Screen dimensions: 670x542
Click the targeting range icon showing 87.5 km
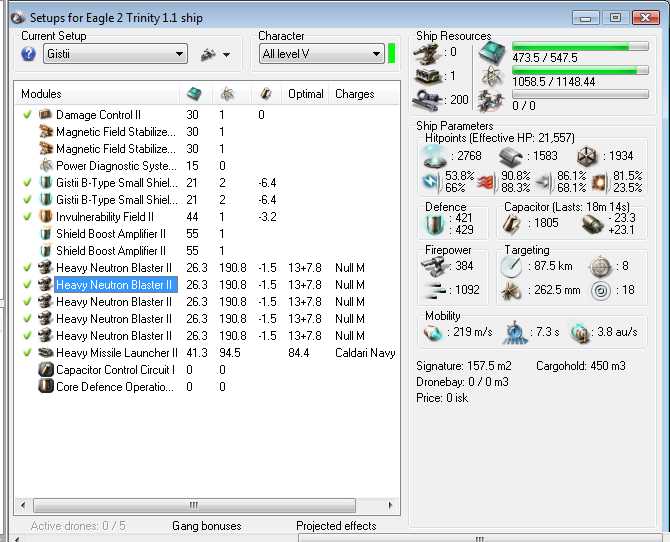coord(511,267)
